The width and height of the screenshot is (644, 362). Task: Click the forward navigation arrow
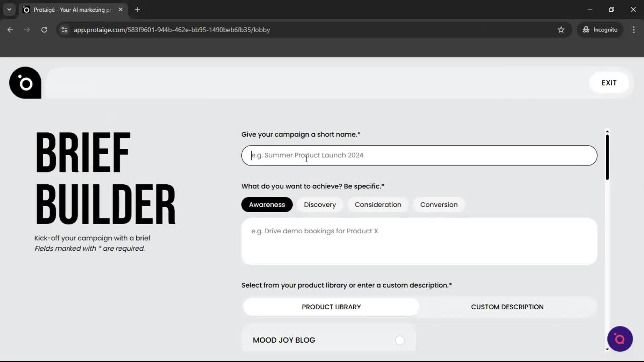pyautogui.click(x=27, y=29)
